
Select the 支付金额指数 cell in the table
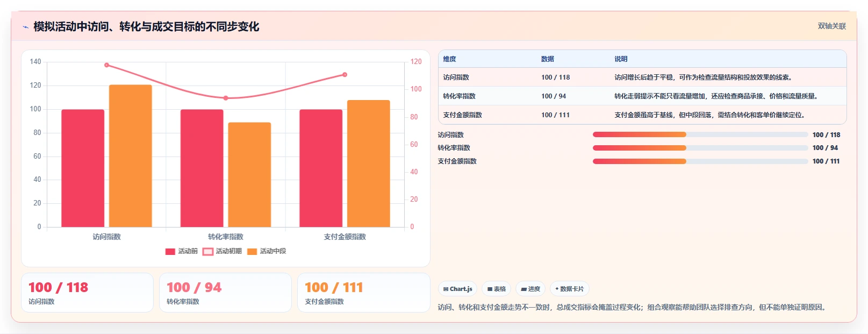[x=463, y=115]
